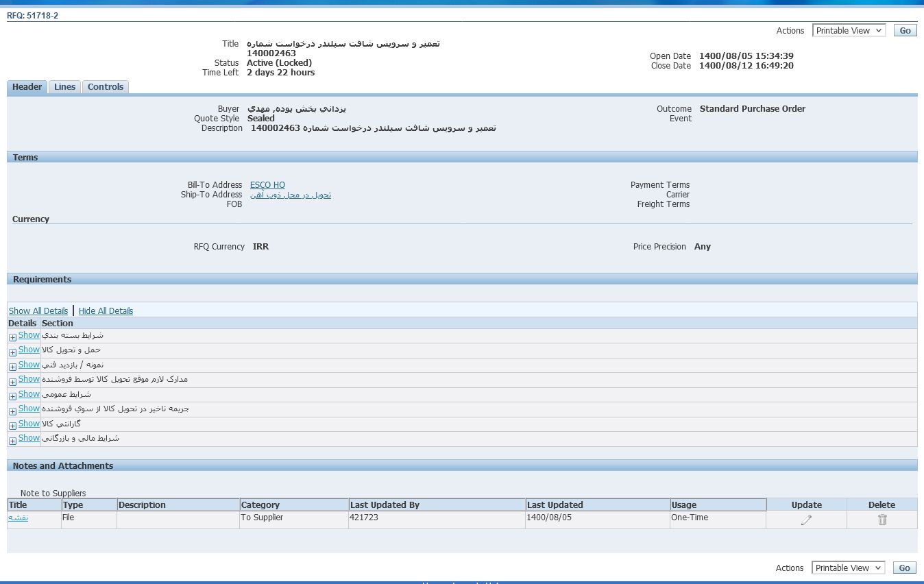Expand plus icon for جریمه تاخیر row
924x584 pixels.
click(x=12, y=411)
